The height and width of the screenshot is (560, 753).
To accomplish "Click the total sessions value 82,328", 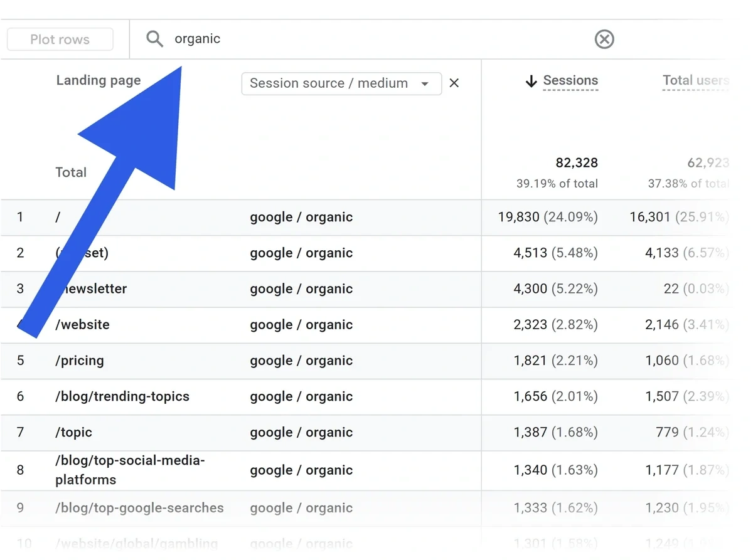I will [577, 163].
